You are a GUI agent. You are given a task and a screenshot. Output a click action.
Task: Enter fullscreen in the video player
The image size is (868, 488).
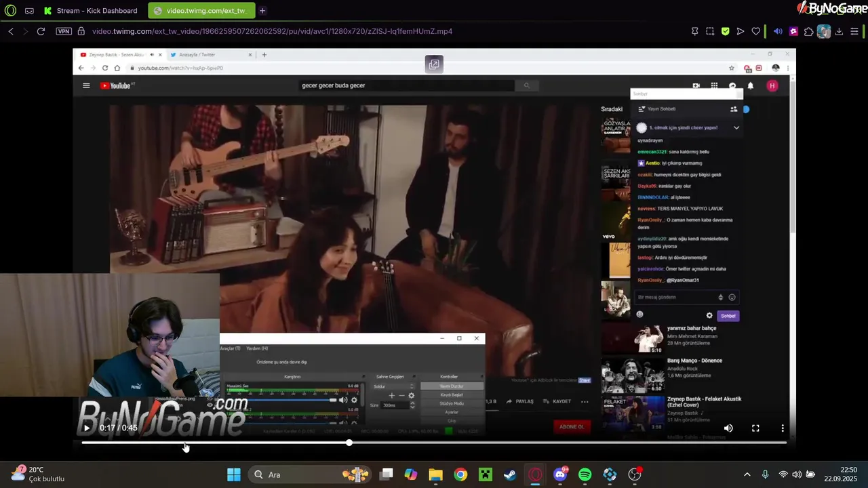[755, 428]
